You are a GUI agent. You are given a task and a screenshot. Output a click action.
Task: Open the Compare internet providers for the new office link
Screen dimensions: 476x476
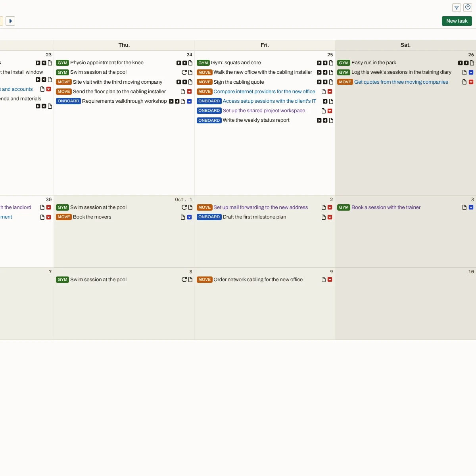264,92
